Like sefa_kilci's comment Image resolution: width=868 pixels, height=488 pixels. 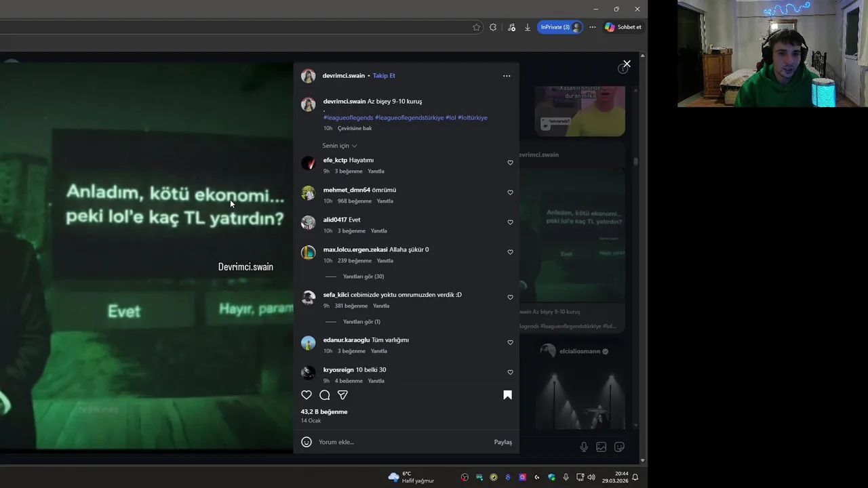(511, 298)
